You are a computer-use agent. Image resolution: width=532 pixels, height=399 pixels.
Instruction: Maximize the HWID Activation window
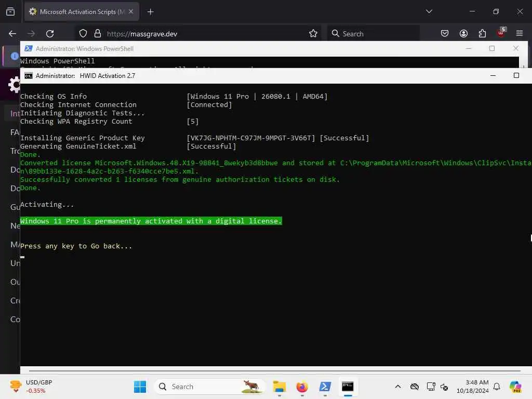[x=516, y=75]
